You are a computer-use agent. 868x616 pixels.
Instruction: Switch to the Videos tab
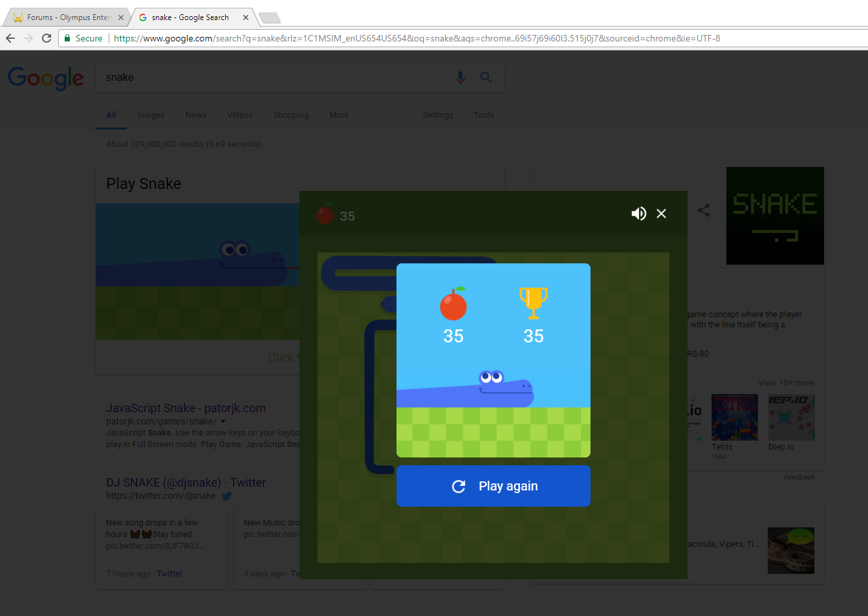[x=240, y=115]
